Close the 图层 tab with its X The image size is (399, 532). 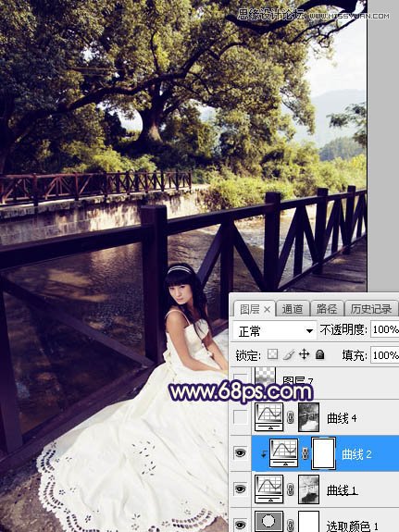click(x=268, y=309)
